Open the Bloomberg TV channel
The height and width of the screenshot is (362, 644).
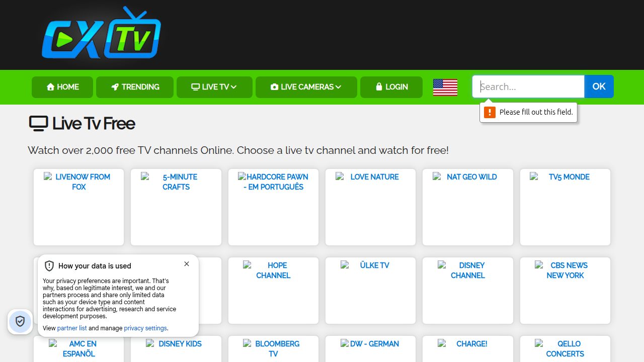pyautogui.click(x=273, y=349)
